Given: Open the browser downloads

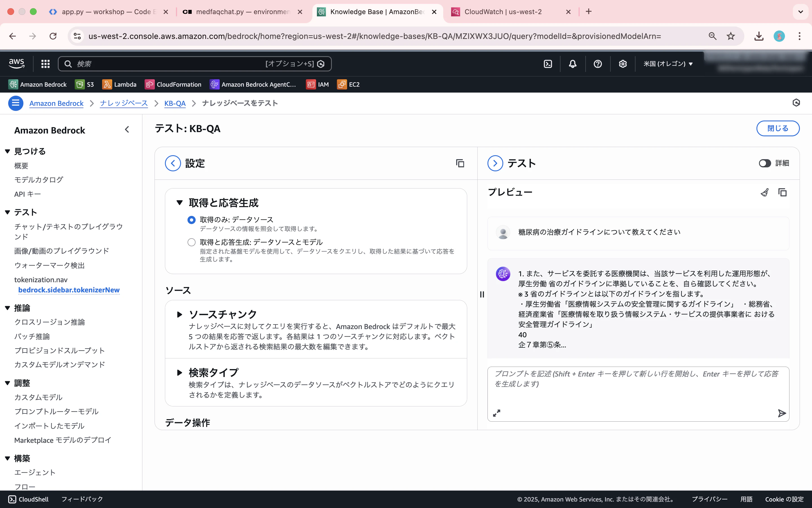Looking at the screenshot, I should [x=759, y=36].
